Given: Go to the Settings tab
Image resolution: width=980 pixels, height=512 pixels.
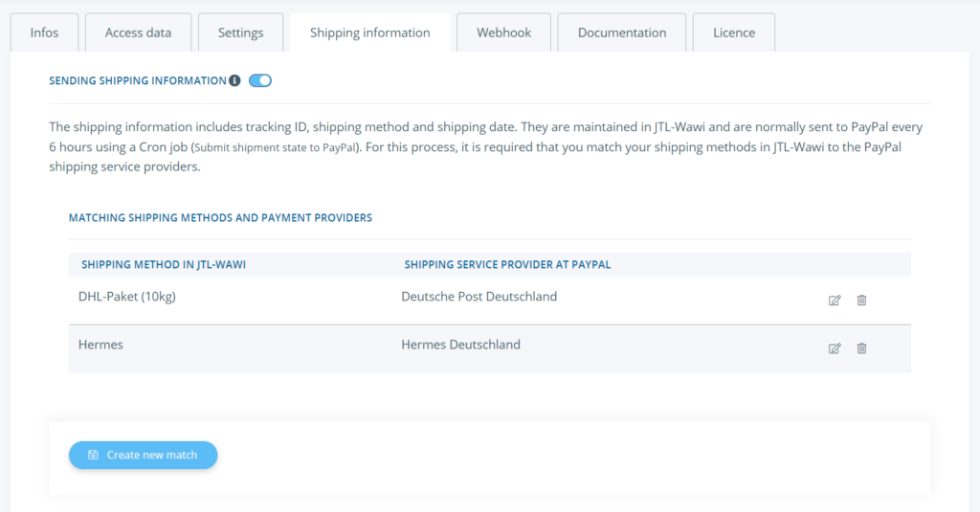Looking at the screenshot, I should [x=240, y=33].
